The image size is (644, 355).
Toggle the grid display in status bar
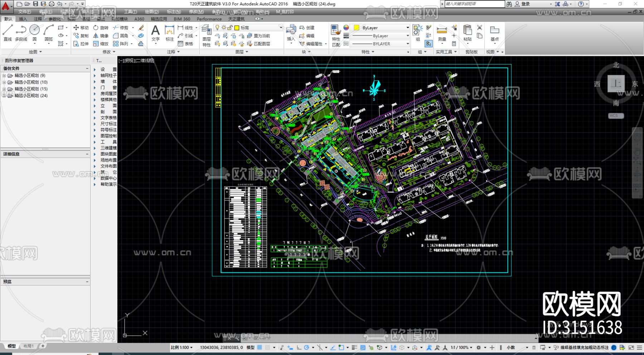point(260,347)
